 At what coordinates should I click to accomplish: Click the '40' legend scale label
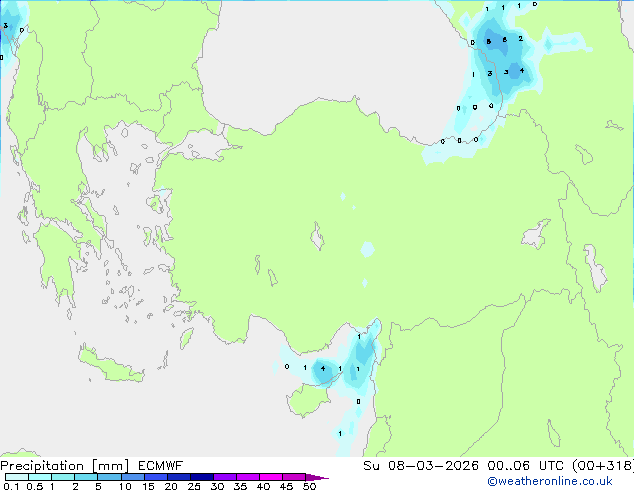263,486
